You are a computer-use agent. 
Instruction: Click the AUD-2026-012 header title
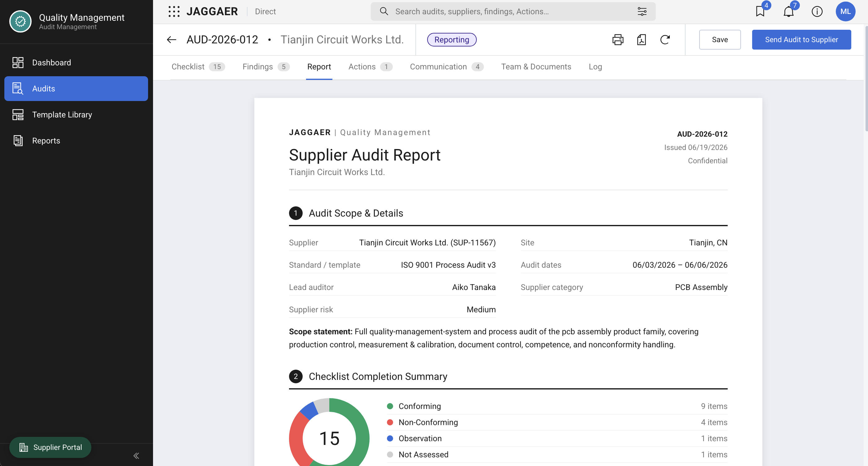pos(222,40)
